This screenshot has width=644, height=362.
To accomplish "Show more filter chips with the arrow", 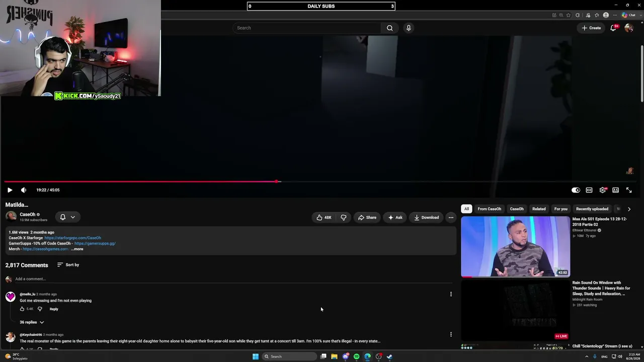I will [629, 209].
